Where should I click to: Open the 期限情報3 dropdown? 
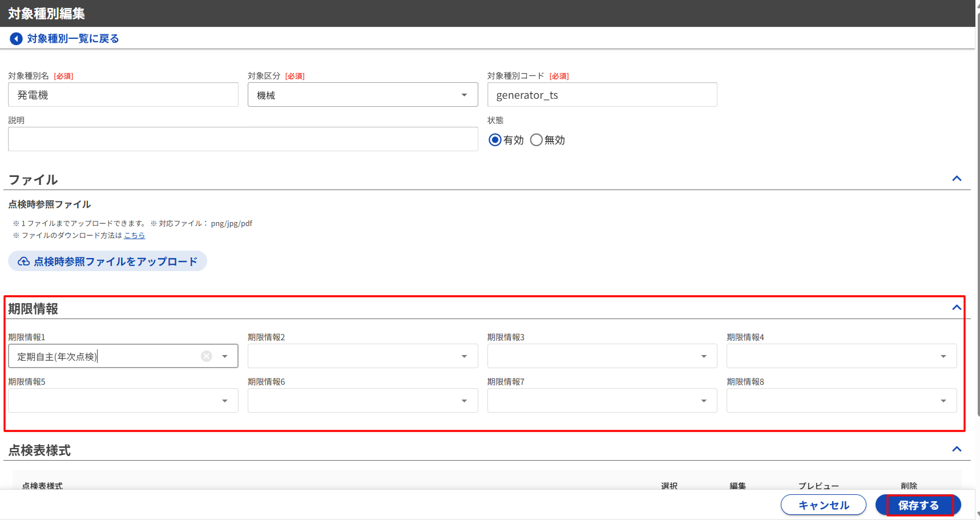[x=602, y=356]
